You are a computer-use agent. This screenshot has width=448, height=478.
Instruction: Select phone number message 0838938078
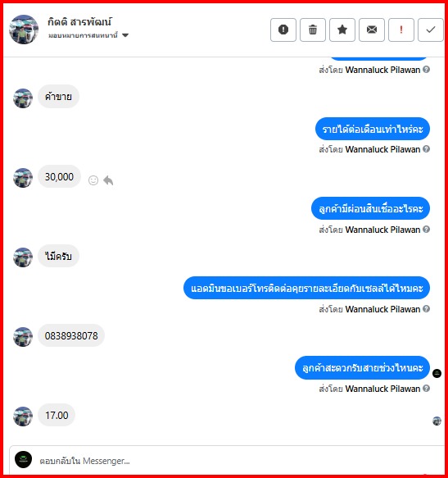coord(71,335)
